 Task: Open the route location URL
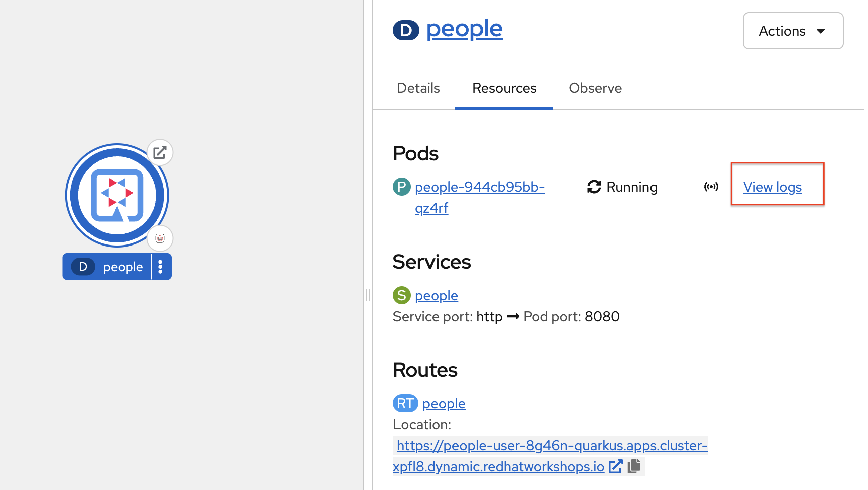tap(551, 446)
